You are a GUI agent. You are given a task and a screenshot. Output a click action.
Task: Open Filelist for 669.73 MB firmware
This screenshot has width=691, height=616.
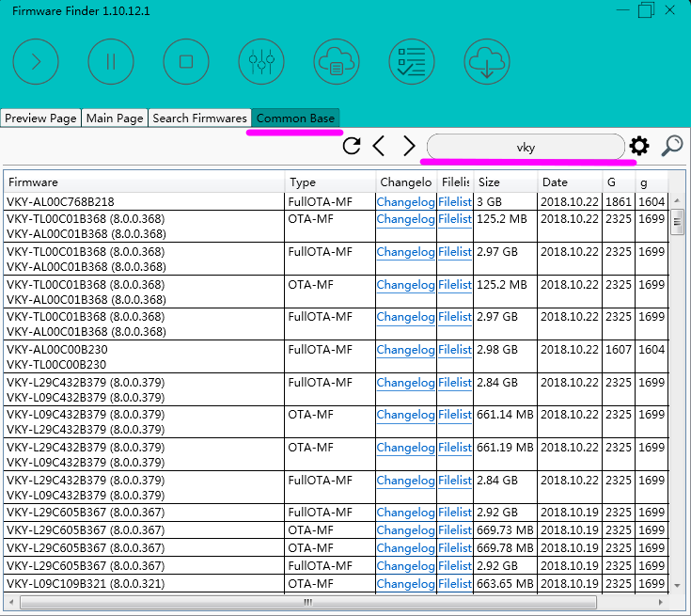(x=455, y=530)
